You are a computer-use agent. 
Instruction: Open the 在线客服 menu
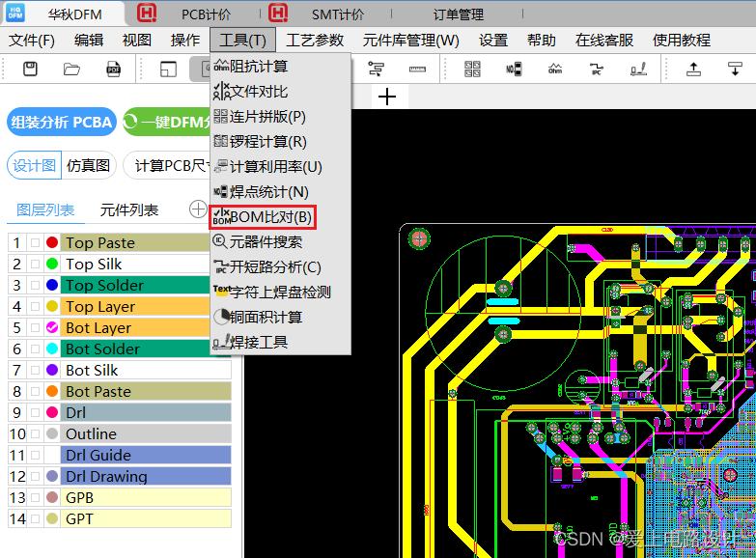604,40
